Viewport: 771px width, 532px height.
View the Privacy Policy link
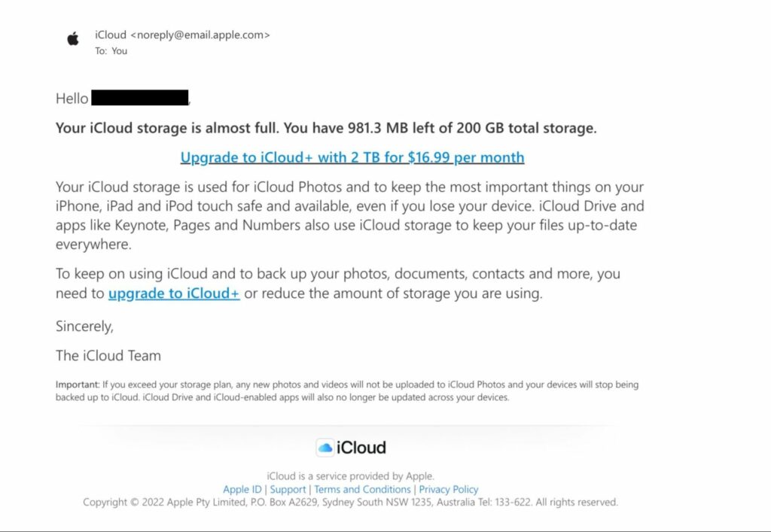pos(449,489)
